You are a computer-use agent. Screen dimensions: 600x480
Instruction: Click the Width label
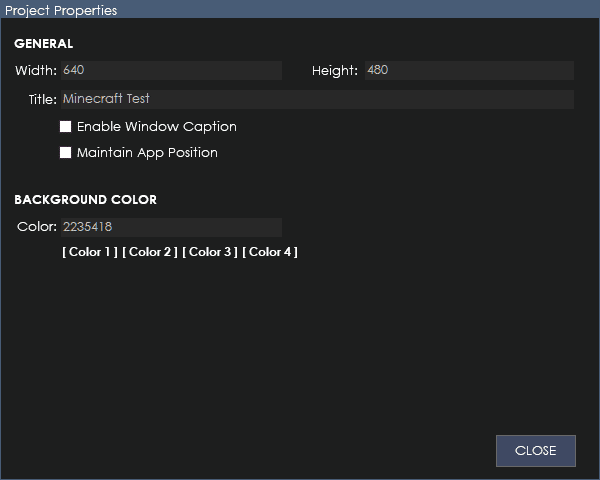(36, 70)
